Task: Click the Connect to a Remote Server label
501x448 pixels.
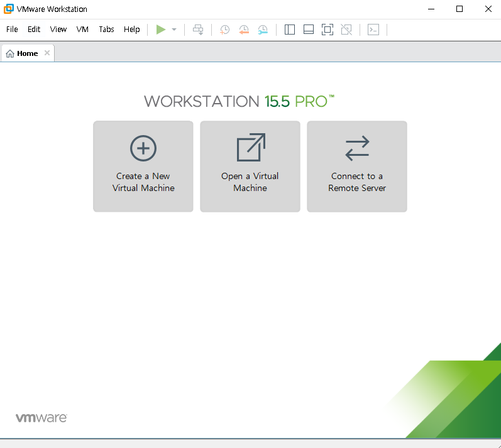Action: click(357, 182)
